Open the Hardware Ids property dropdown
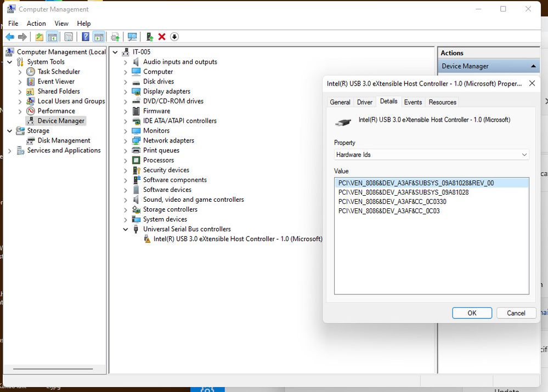Screen dimensions: 548x392 tap(431, 155)
